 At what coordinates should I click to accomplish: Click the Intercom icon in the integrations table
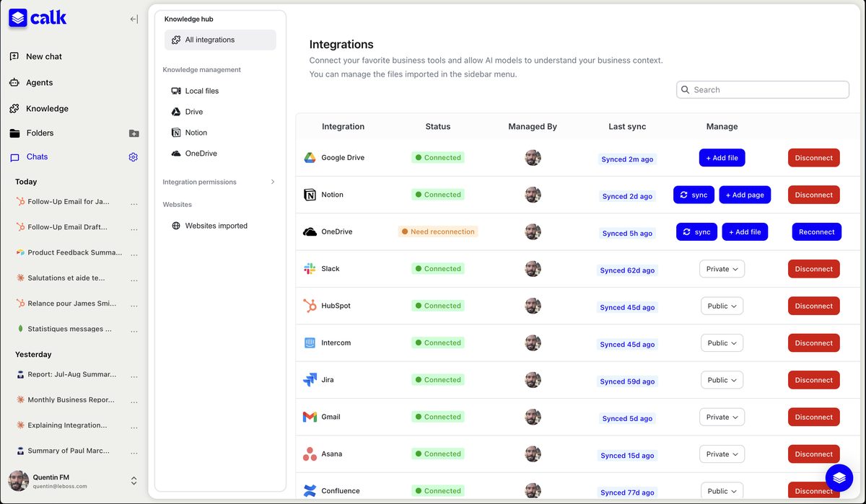point(309,342)
